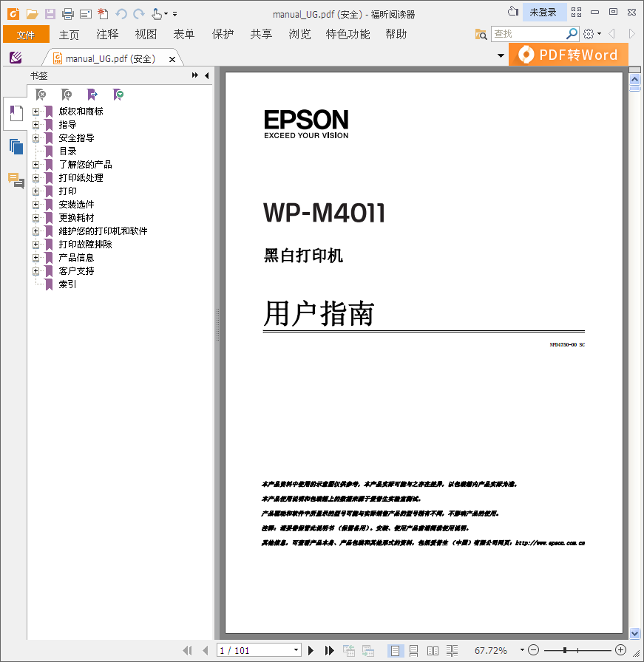Click the change skin icon beside 未登录
The width and height of the screenshot is (644, 662).
(x=513, y=12)
